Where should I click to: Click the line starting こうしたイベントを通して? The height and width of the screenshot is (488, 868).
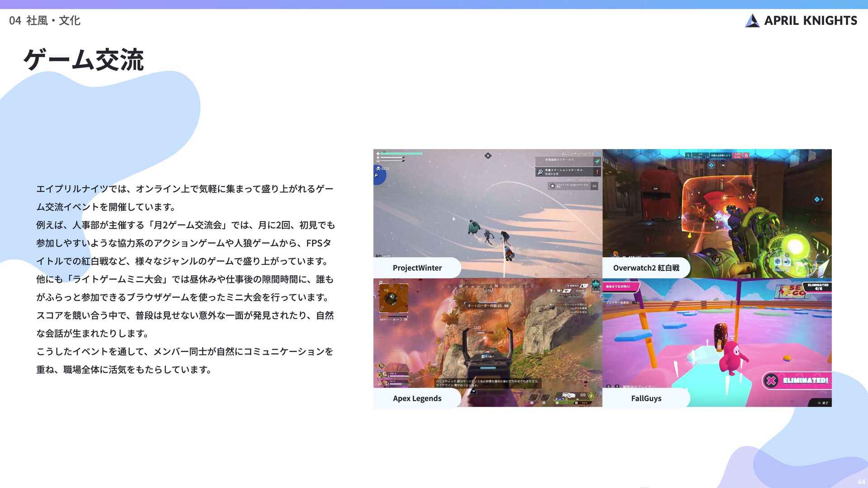[x=185, y=352]
